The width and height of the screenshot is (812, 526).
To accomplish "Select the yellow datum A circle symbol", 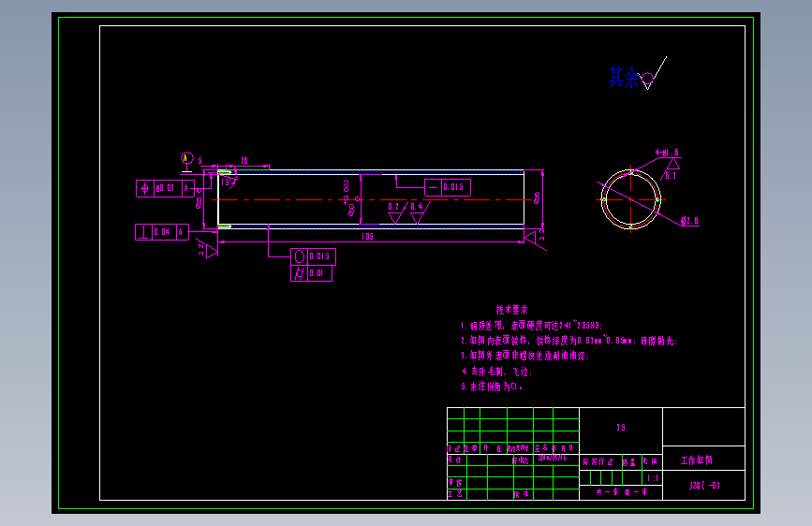I will [187, 158].
